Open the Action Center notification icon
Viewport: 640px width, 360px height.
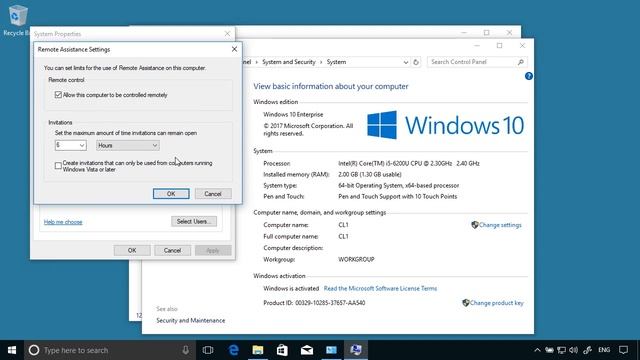[x=623, y=350]
